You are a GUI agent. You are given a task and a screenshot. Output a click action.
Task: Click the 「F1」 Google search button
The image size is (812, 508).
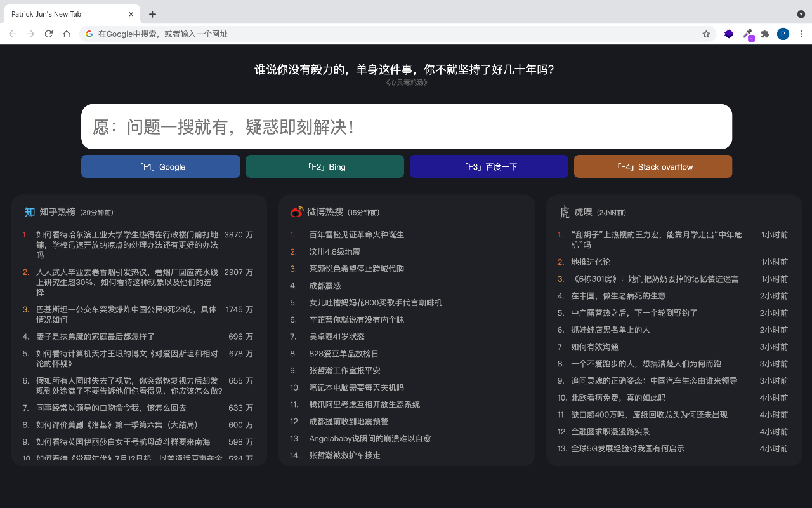point(160,166)
